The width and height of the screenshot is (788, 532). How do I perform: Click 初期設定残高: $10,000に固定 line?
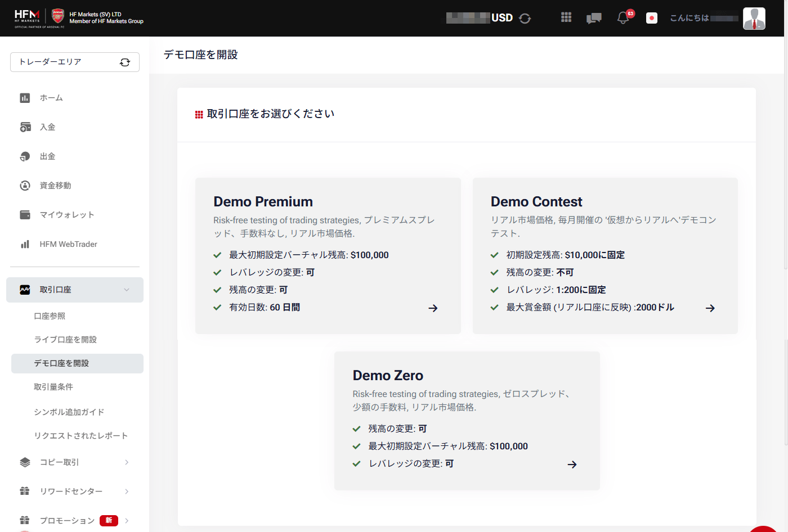pos(565,255)
